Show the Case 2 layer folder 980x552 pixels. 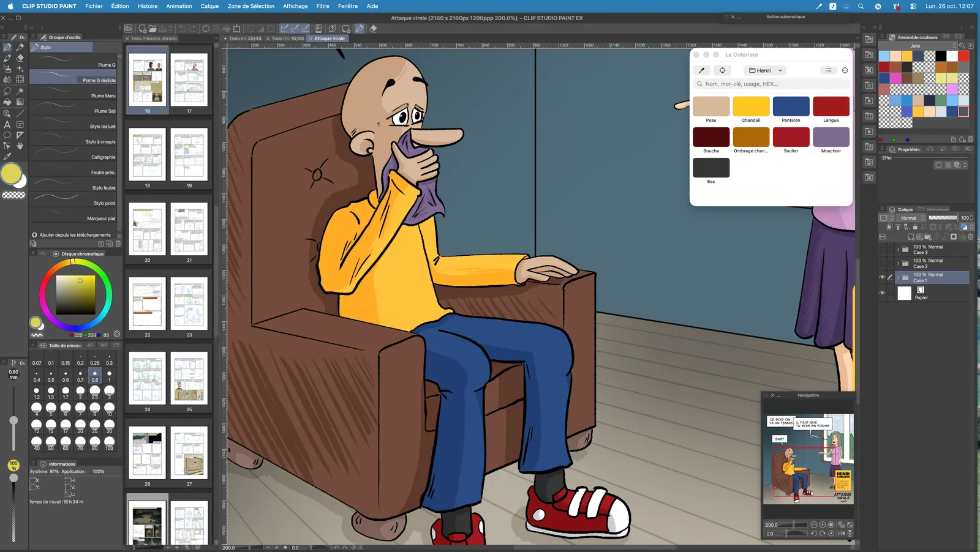tap(882, 263)
